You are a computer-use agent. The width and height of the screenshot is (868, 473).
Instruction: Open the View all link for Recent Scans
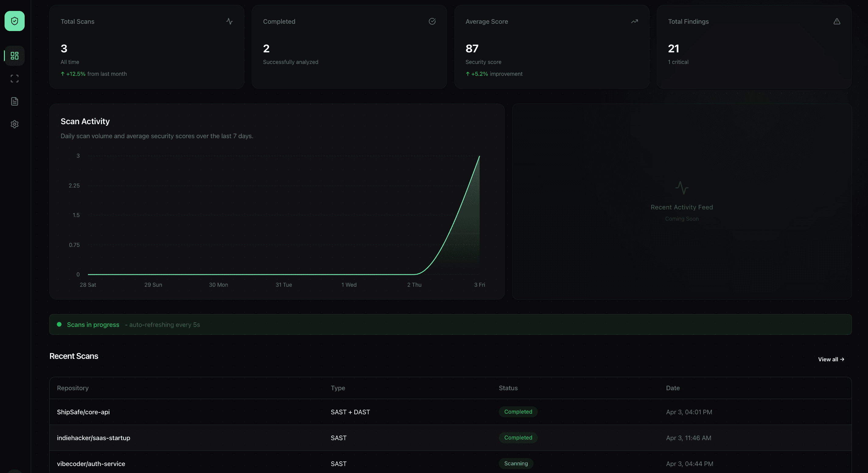tap(831, 359)
